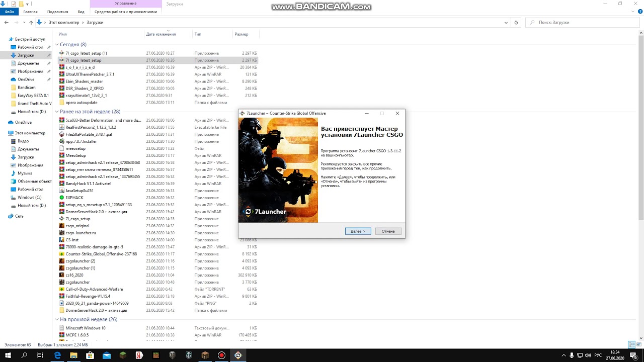644x362 pixels.
Task: Click the Управление contextual tab header
Action: click(x=126, y=4)
